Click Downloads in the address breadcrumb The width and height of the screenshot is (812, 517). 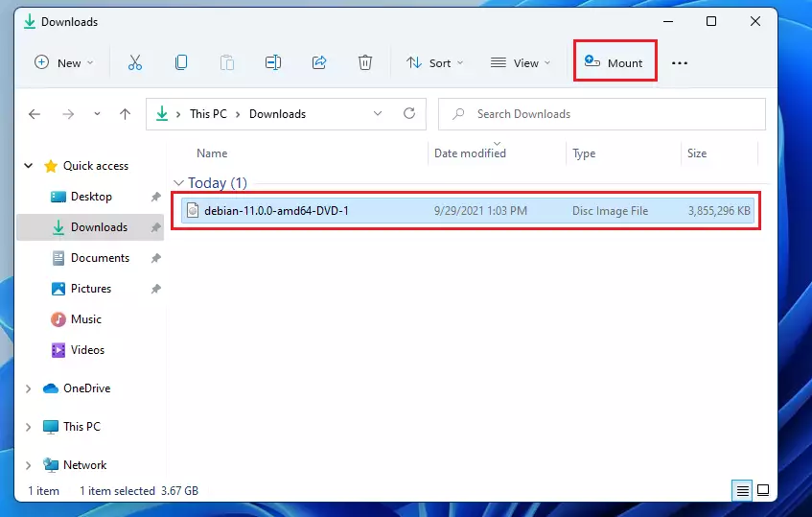(x=278, y=114)
